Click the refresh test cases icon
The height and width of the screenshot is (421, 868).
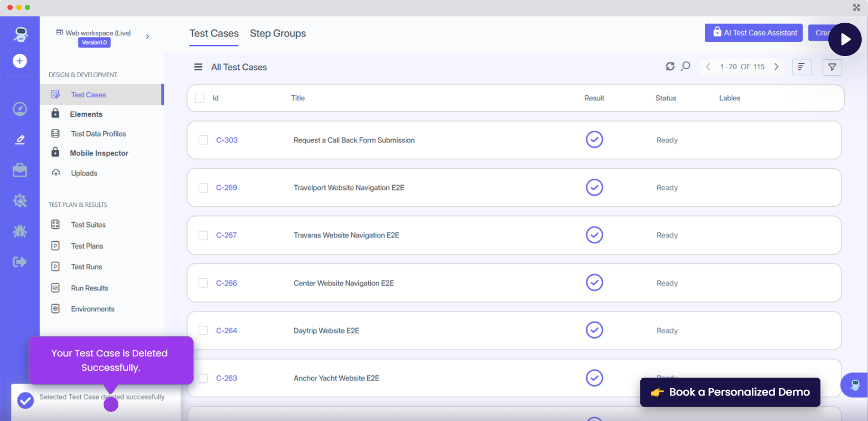(670, 67)
